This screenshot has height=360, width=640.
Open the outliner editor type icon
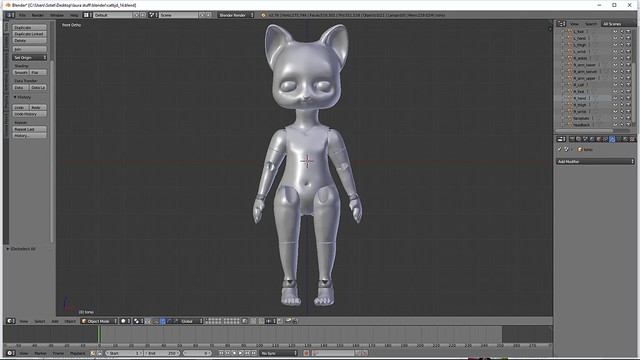coord(561,24)
